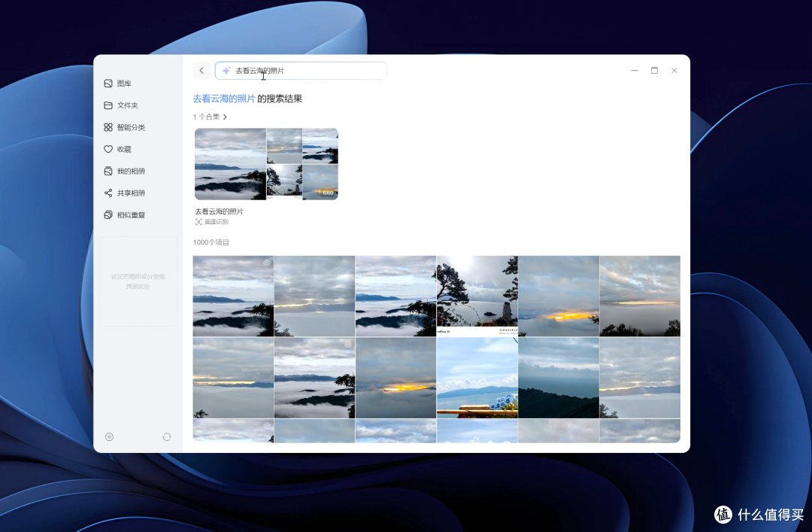Open second-row photo of dark green mountain slope
Image resolution: width=812 pixels, height=532 pixels.
click(559, 378)
